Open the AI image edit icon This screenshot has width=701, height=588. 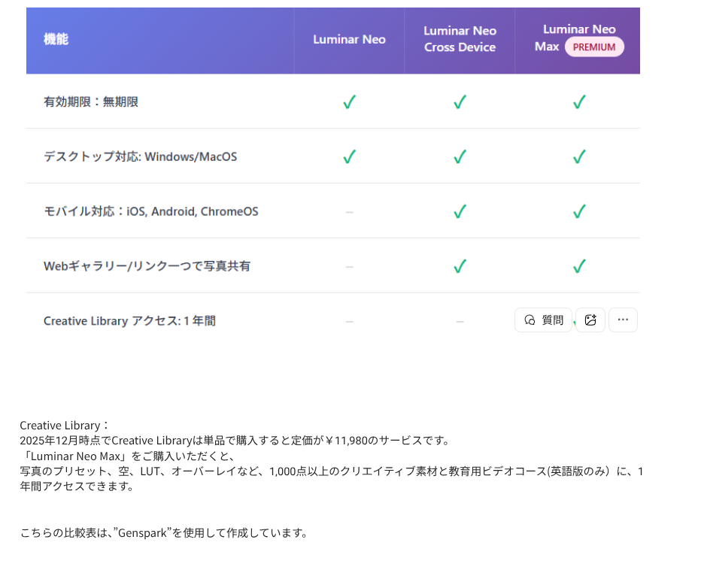coord(590,320)
